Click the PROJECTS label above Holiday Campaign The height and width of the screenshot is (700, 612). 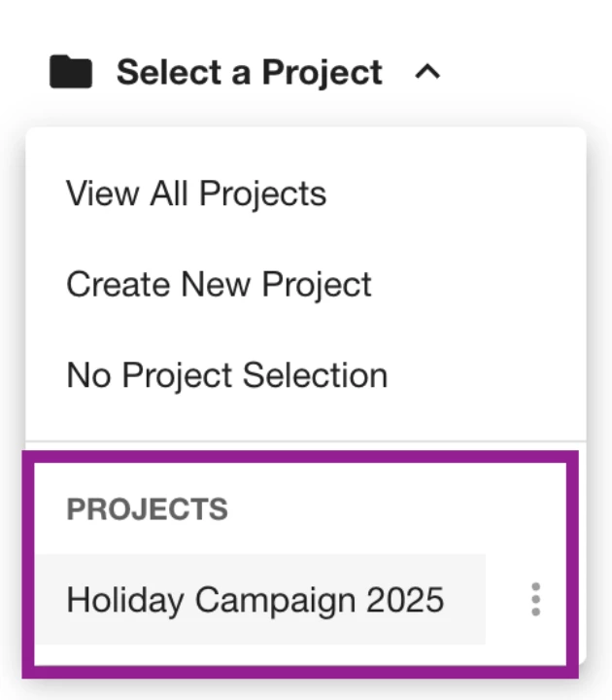click(x=147, y=509)
